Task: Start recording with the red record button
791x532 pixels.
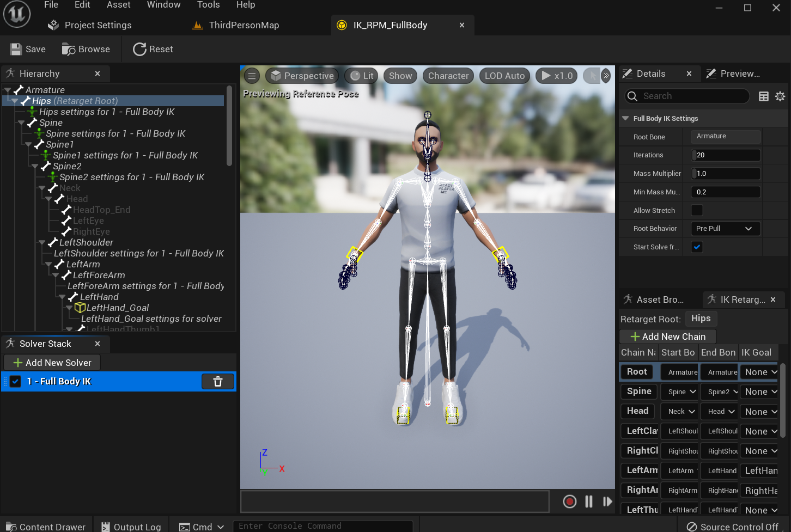Action: [x=569, y=501]
